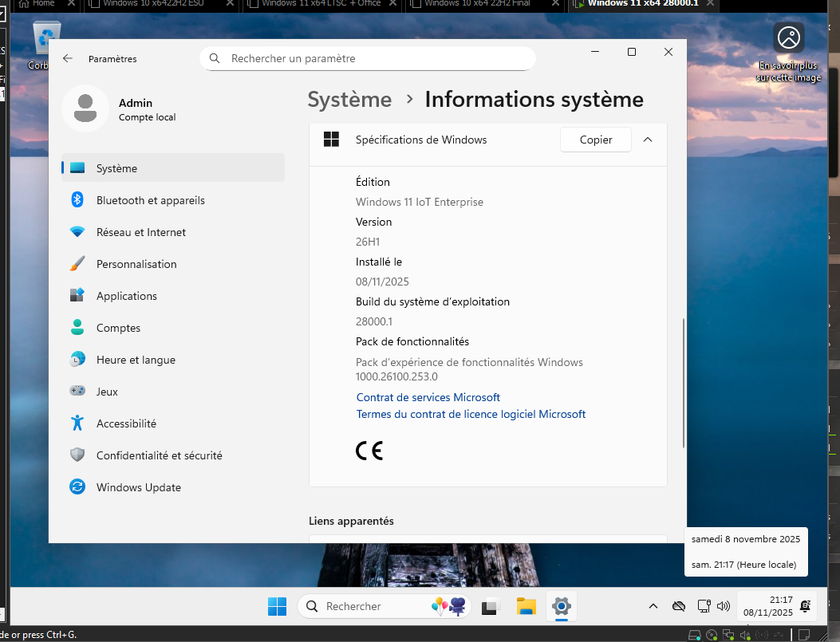The image size is (840, 642).
Task: Open Réseau et Internet settings
Action: coord(140,232)
